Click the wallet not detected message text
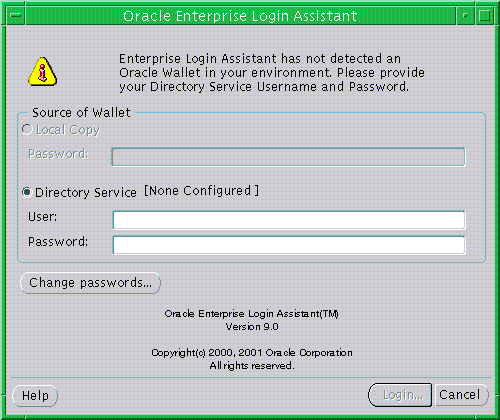The height and width of the screenshot is (420, 500). (272, 73)
